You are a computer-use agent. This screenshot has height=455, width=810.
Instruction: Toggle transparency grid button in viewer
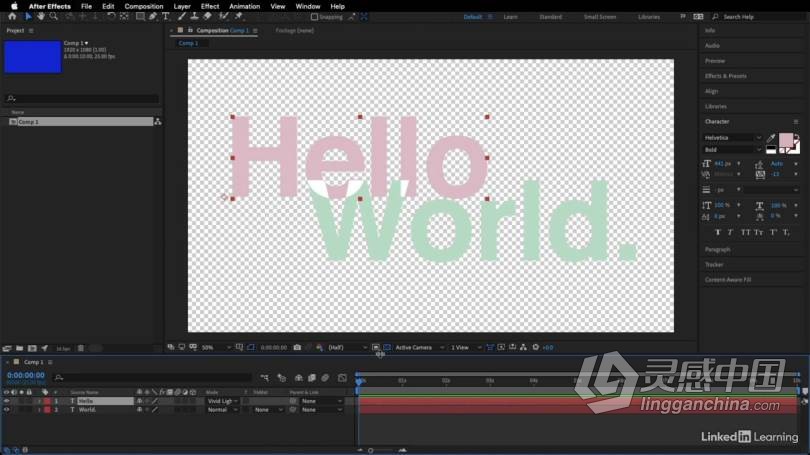(387, 348)
